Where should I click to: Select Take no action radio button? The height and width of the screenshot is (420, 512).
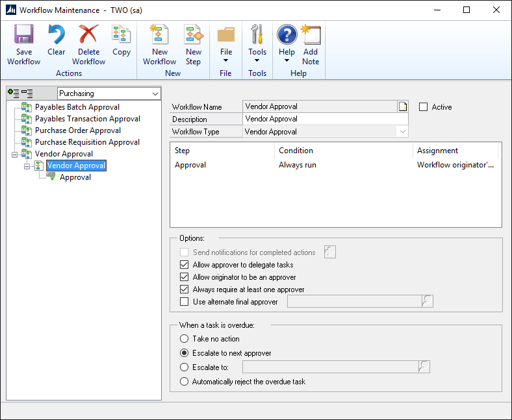pyautogui.click(x=185, y=339)
